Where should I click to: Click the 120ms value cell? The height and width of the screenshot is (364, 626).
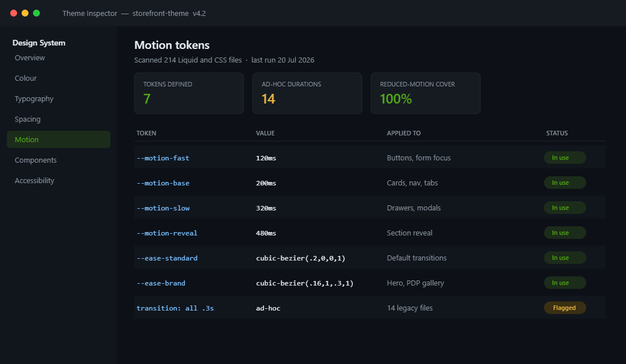[266, 158]
